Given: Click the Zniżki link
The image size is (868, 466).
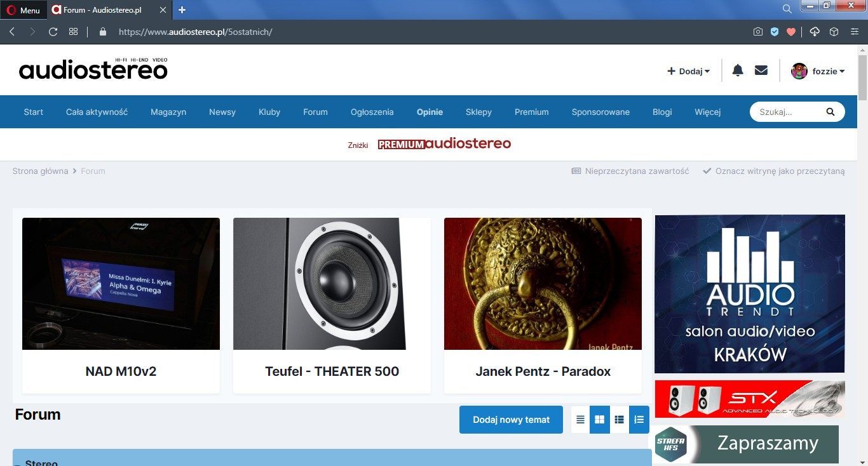Looking at the screenshot, I should tap(358, 145).
